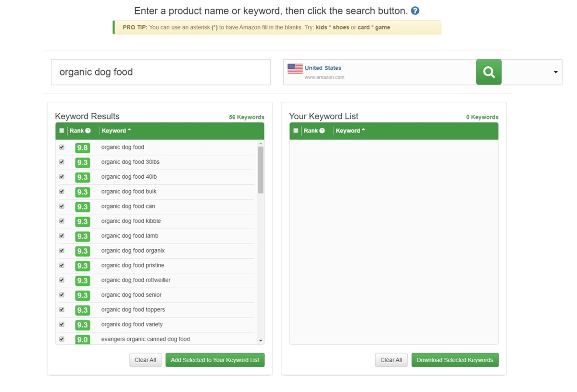
Task: Click the 'organic dog food' search input field
Action: coord(161,72)
